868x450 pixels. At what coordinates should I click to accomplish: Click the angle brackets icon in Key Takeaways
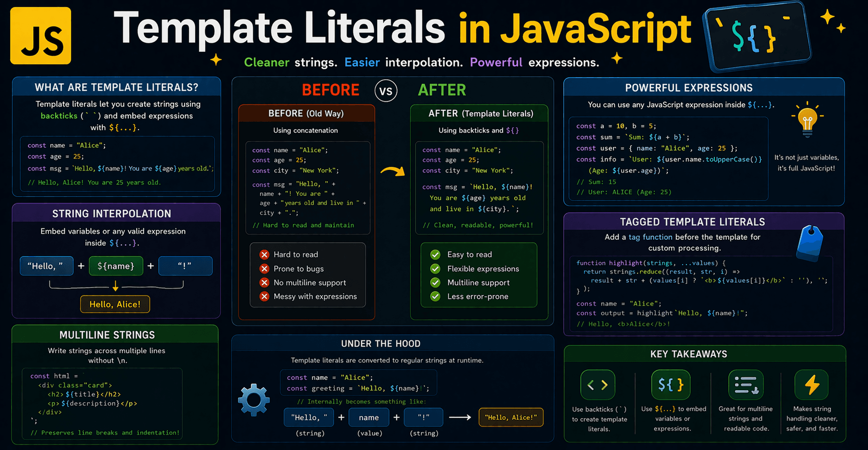click(x=598, y=385)
